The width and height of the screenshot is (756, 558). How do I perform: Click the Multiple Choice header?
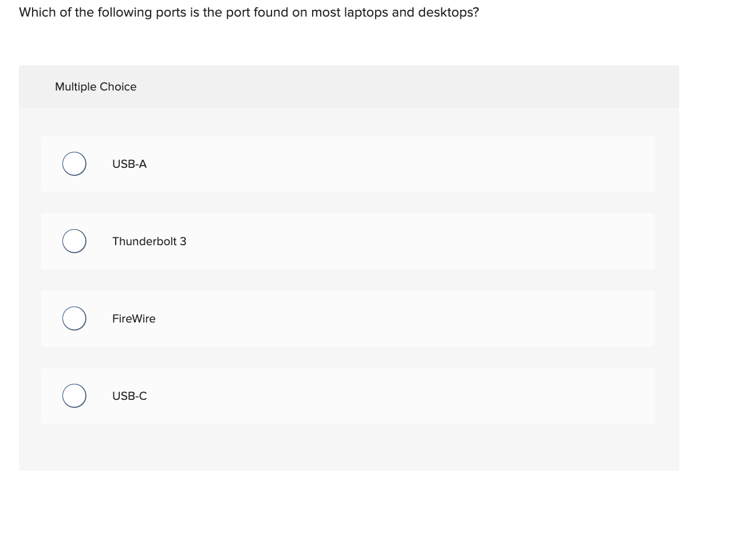click(x=96, y=87)
